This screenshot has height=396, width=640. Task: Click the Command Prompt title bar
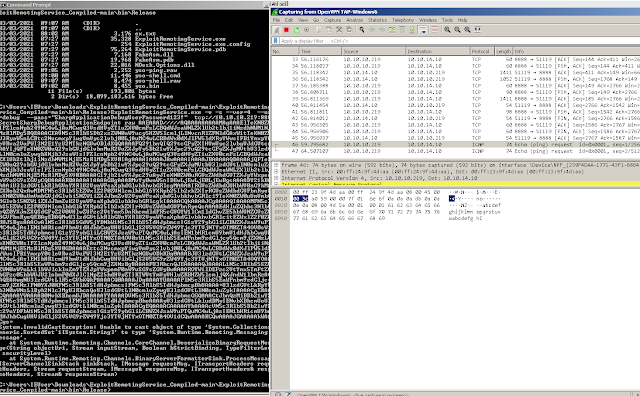(x=135, y=4)
